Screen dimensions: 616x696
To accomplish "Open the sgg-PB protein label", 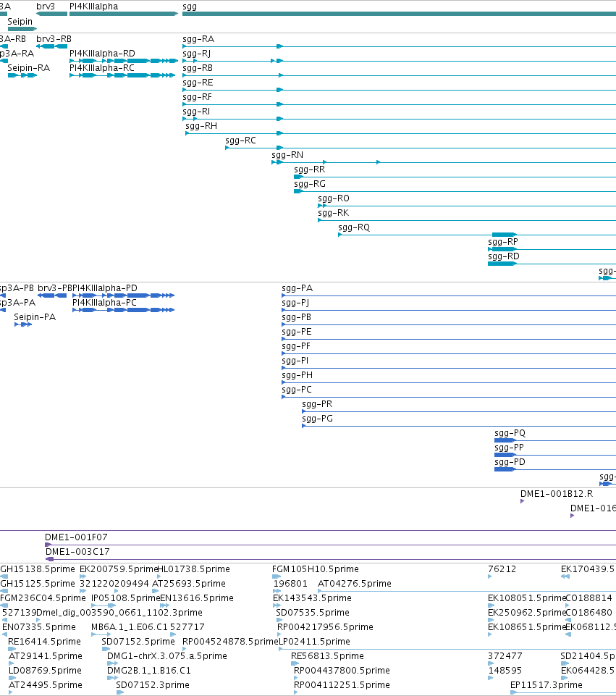I will pos(296,317).
